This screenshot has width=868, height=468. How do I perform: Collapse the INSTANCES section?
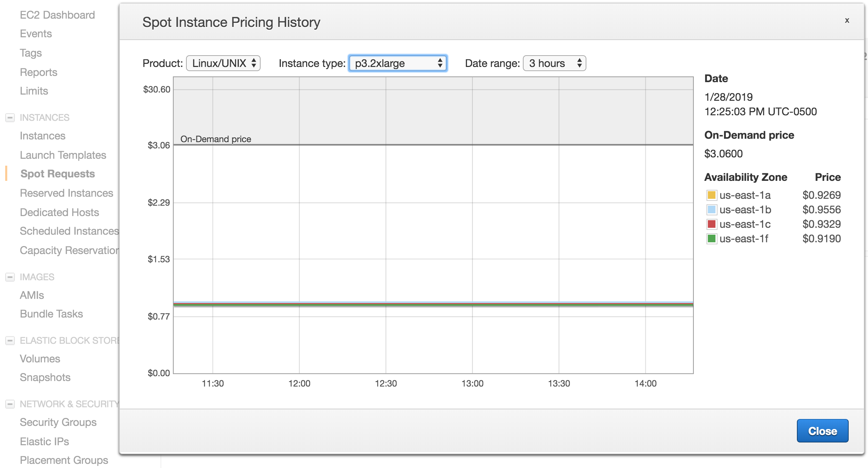click(x=10, y=118)
